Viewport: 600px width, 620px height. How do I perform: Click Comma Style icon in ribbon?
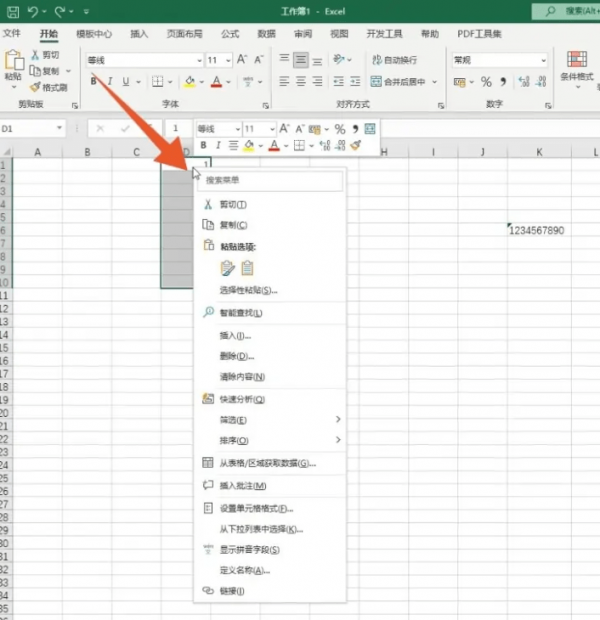coord(503,82)
